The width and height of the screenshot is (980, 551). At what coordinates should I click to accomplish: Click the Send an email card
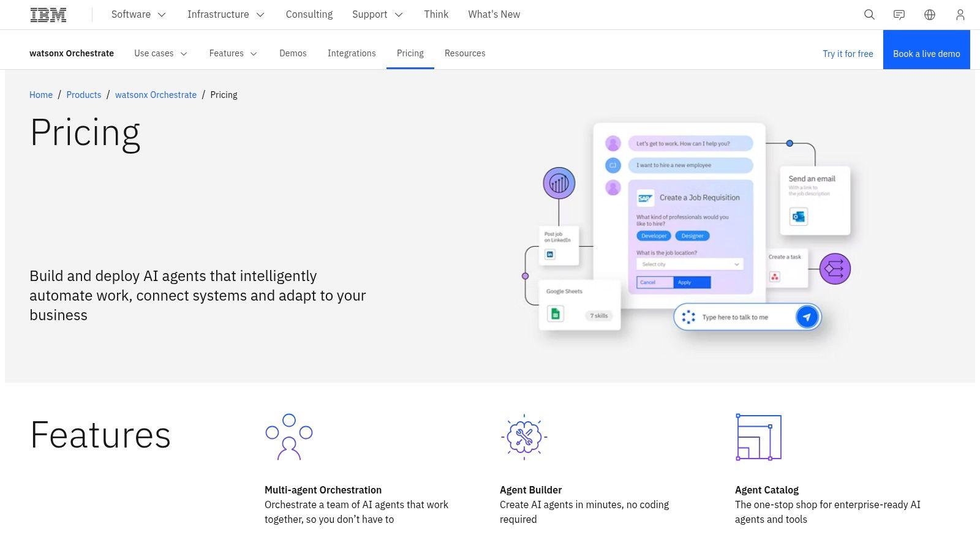tap(815, 201)
